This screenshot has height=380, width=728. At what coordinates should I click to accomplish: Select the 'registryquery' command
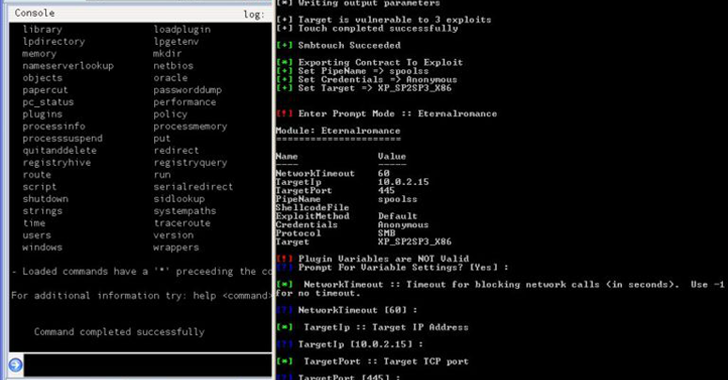190,163
